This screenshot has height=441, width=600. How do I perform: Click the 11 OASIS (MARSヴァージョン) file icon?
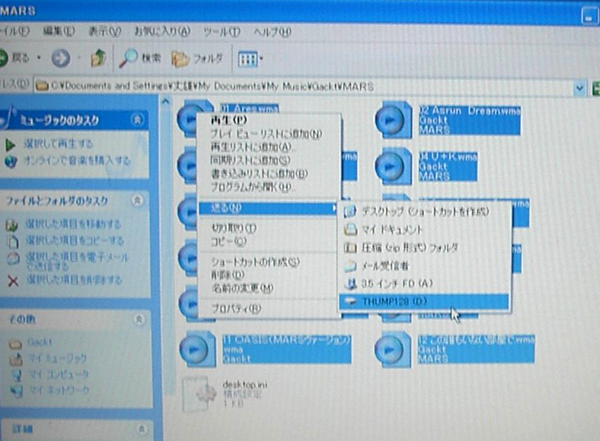tap(197, 349)
